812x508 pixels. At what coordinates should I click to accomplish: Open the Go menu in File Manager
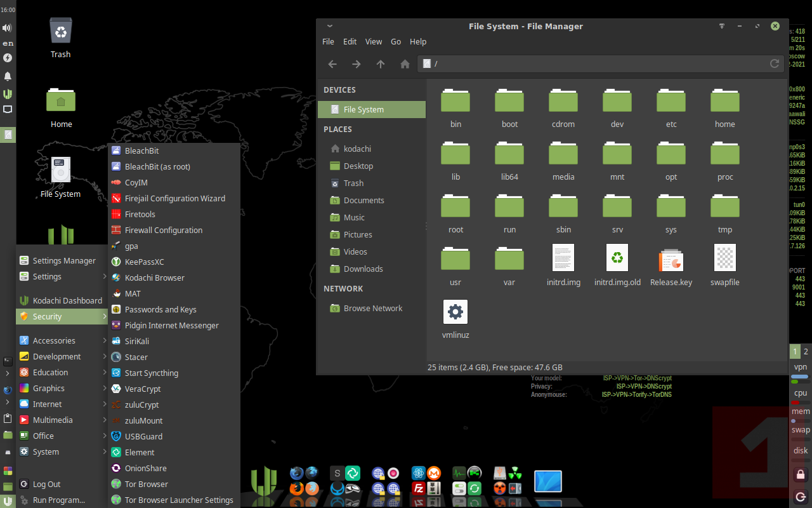(x=396, y=42)
